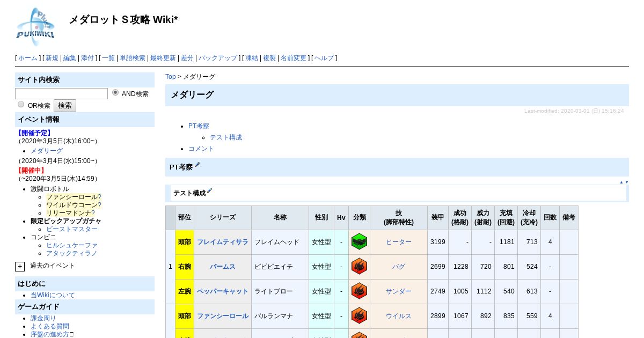Open パームス series link in table
644x338 pixels.
[223, 267]
